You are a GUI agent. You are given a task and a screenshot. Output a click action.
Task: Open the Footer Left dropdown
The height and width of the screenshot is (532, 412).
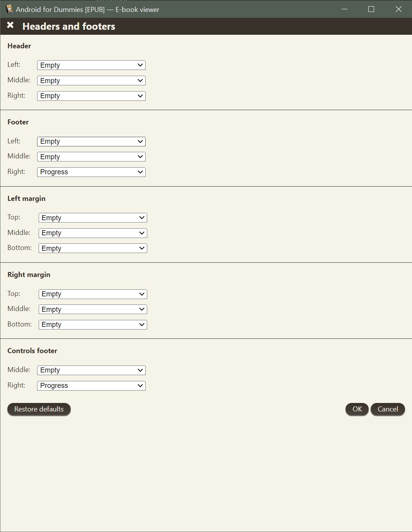pos(91,141)
